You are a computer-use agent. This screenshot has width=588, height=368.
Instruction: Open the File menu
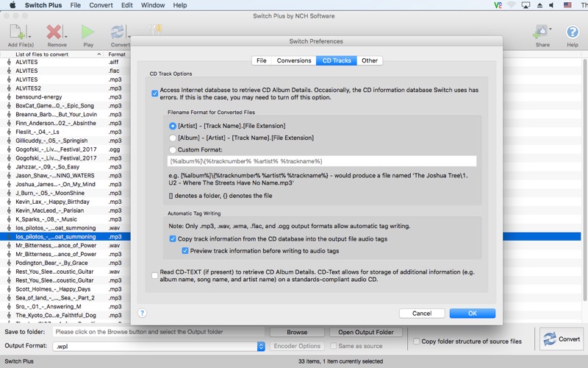pos(76,5)
